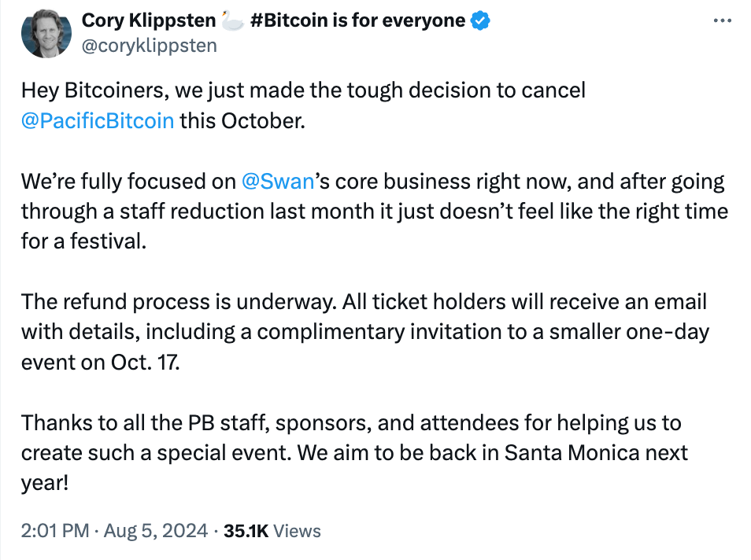The image size is (751, 560).
Task: Open the @Swan mention link
Action: [278, 182]
